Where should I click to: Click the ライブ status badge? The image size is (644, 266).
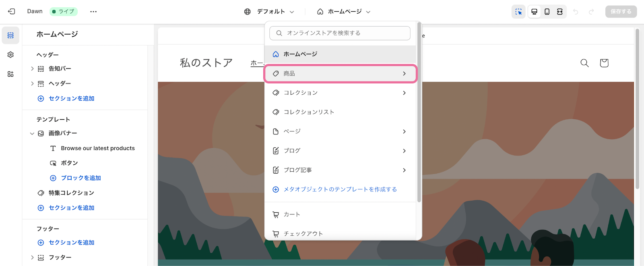click(x=64, y=12)
